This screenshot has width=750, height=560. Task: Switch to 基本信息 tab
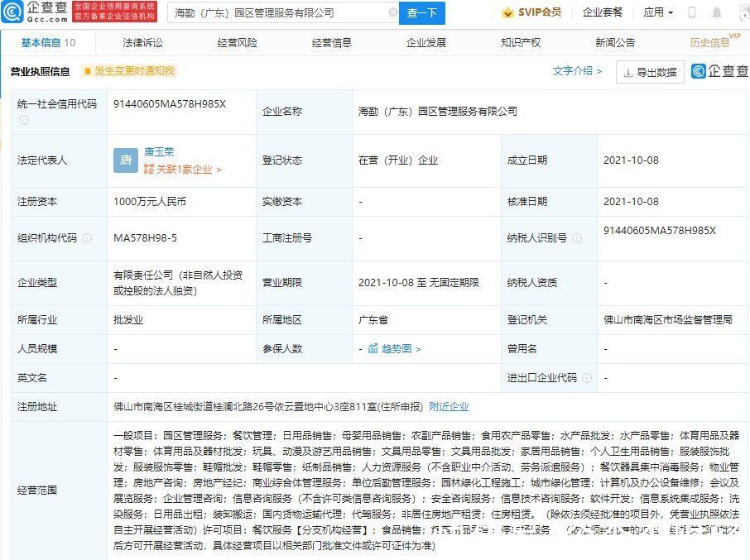click(48, 42)
